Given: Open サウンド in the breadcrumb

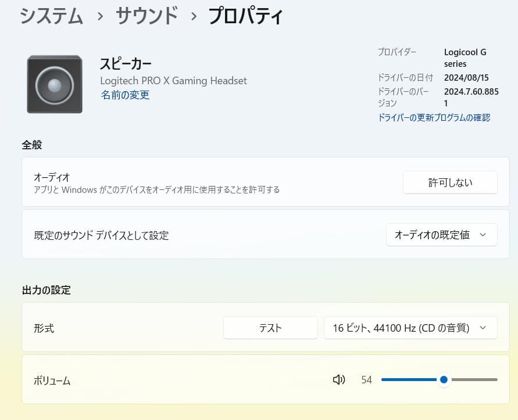Looking at the screenshot, I should tap(147, 16).
